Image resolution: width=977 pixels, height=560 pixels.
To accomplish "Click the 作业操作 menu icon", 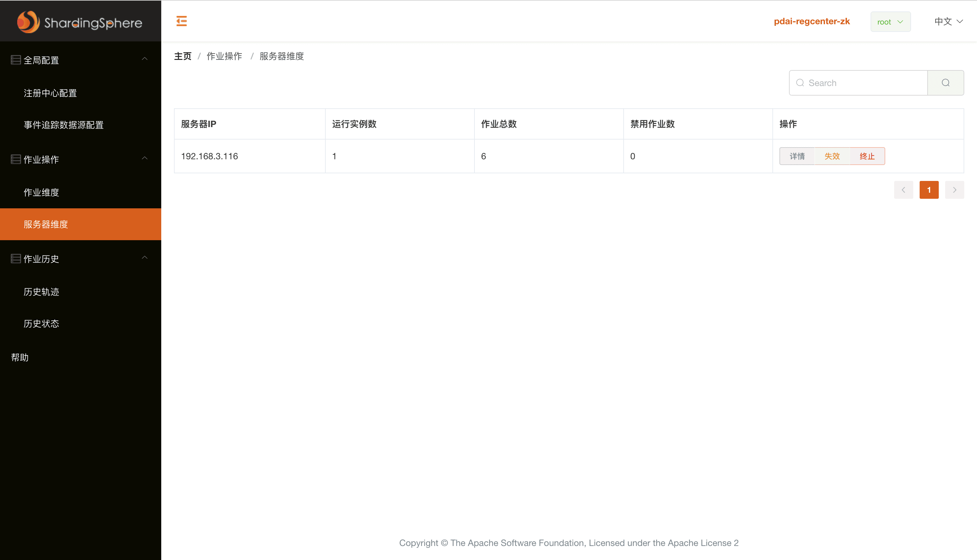I will pyautogui.click(x=16, y=159).
